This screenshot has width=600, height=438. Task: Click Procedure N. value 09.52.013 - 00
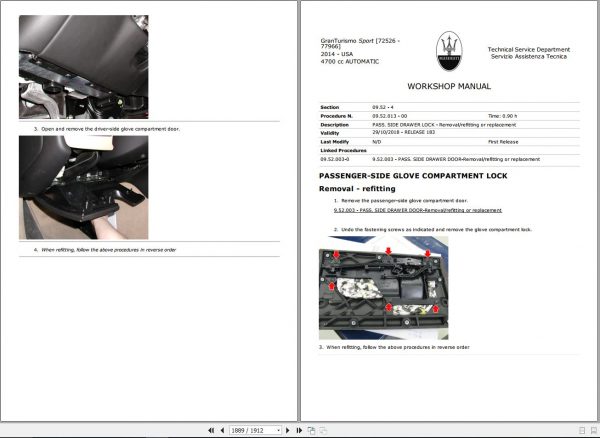390,116
